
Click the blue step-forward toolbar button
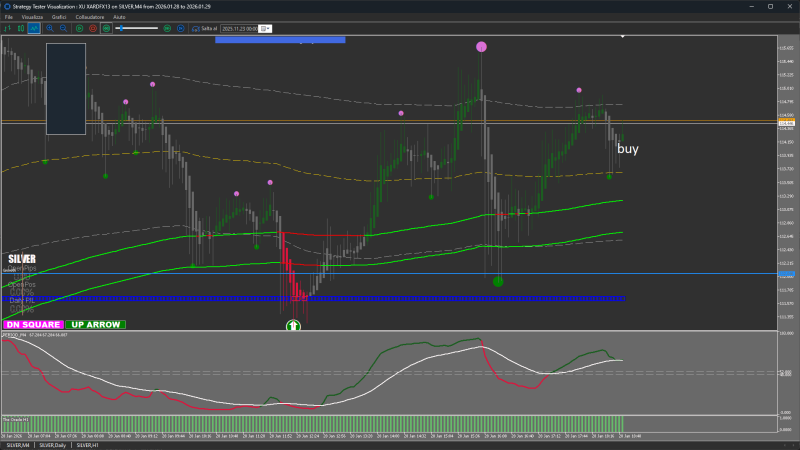point(181,29)
